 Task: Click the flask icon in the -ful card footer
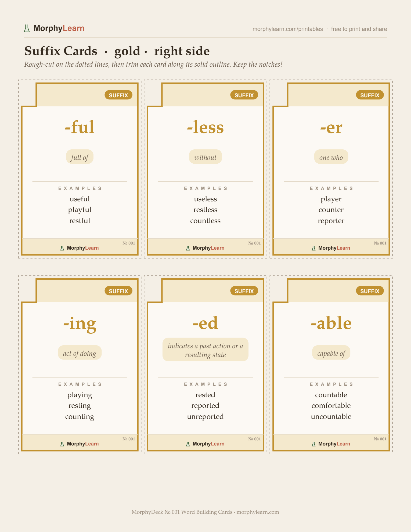62,248
